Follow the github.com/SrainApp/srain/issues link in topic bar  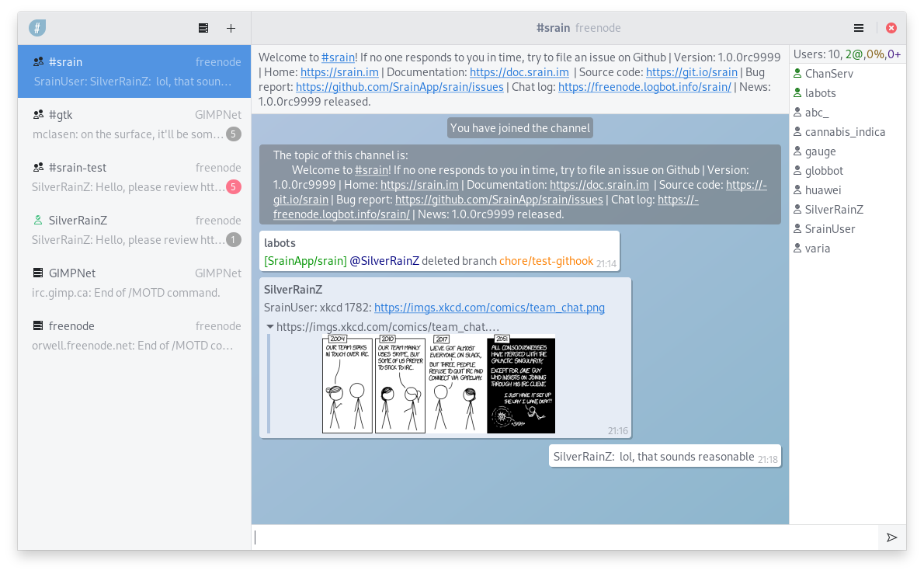click(399, 87)
